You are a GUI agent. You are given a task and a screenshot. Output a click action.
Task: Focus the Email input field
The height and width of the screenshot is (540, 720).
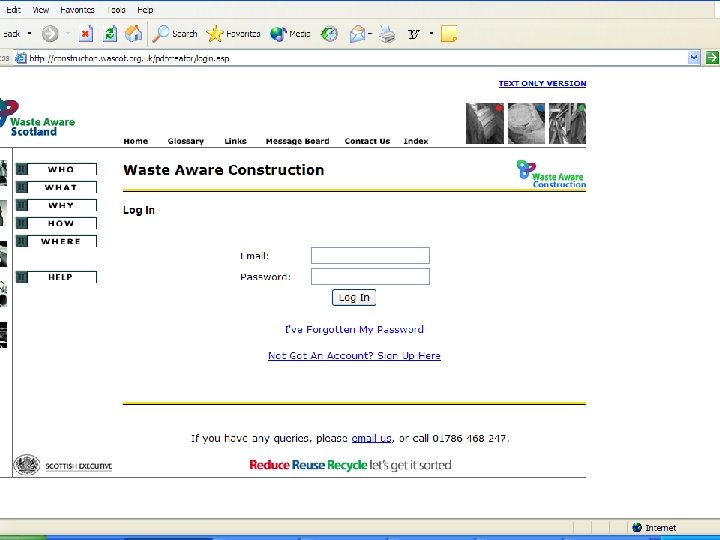pyautogui.click(x=370, y=255)
